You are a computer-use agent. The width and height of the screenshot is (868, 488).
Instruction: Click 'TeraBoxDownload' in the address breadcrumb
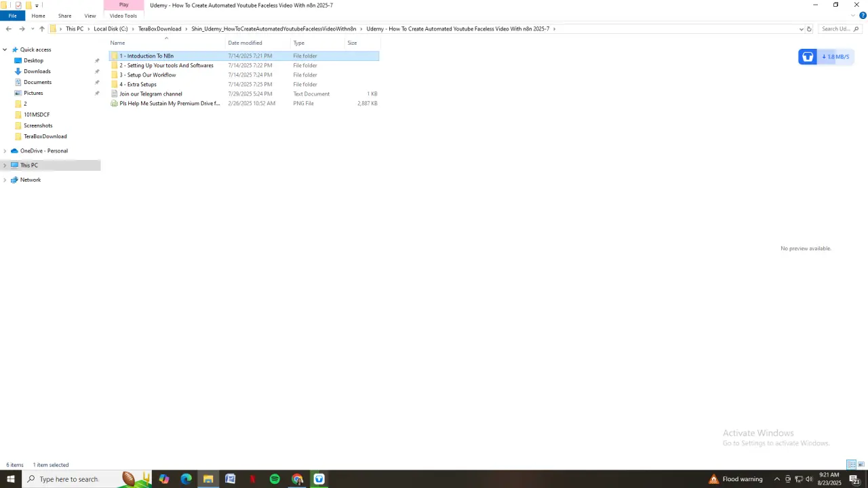tap(159, 29)
